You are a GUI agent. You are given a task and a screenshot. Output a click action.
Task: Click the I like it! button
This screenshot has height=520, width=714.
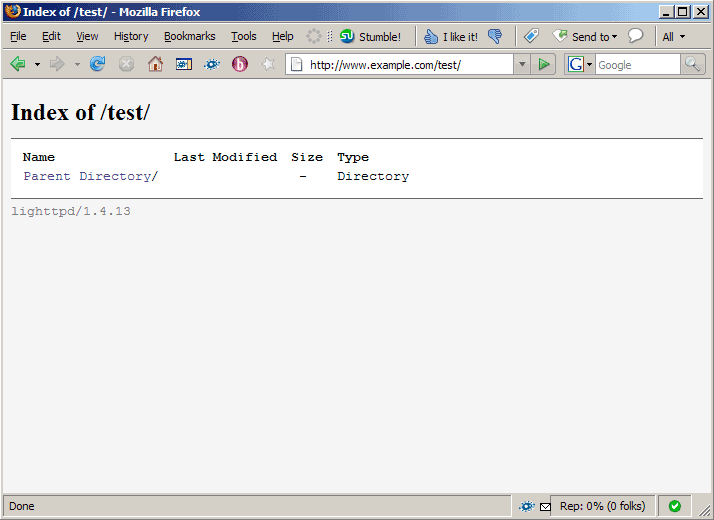[x=451, y=37]
